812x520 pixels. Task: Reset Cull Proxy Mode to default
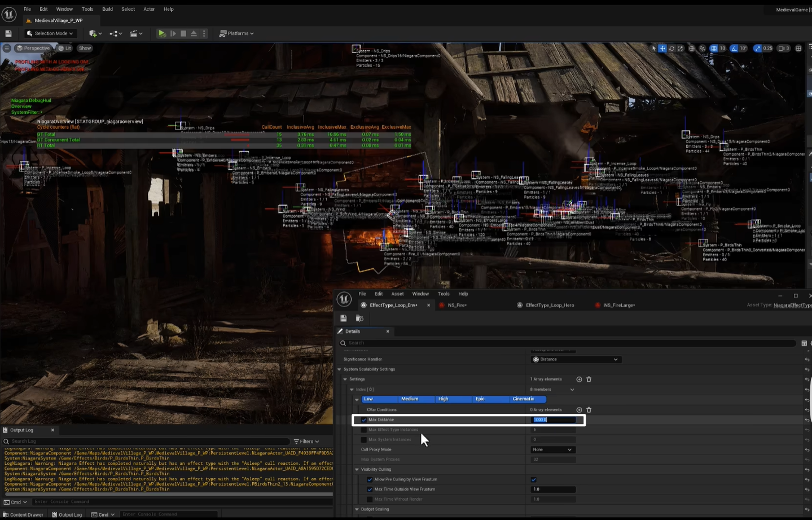(807, 450)
